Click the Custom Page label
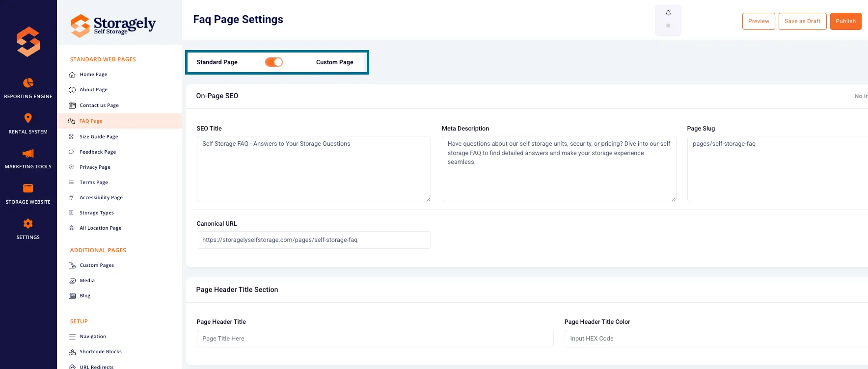868x369 pixels. 335,62
